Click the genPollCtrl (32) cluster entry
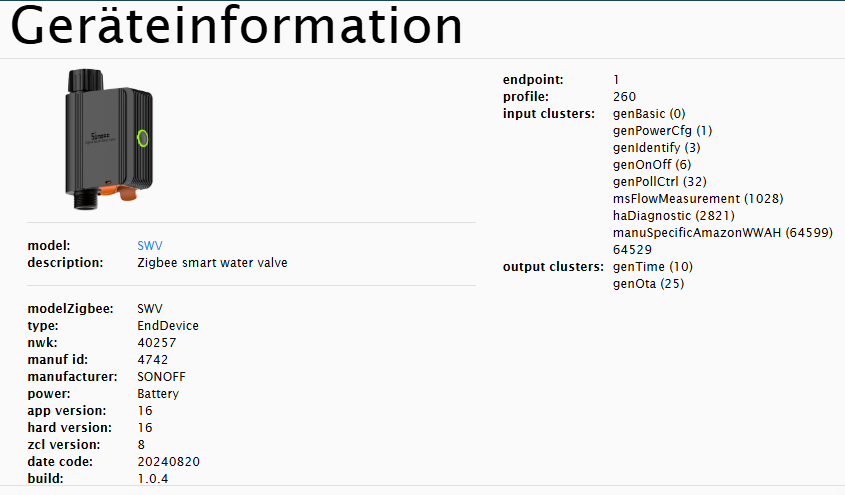Screen dimensions: 845x495 [x=660, y=182]
